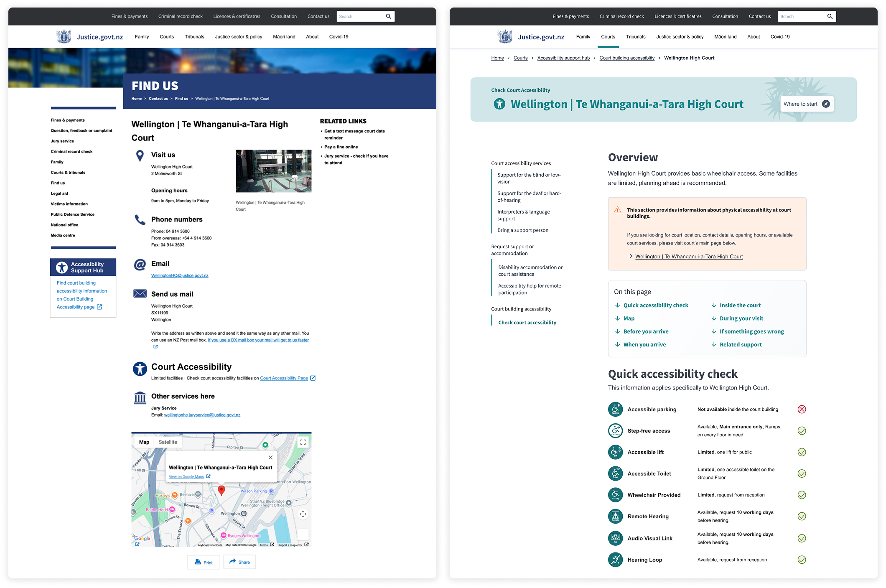Click Check court accessibility sidebar item
This screenshot has height=588, width=886.
point(527,323)
